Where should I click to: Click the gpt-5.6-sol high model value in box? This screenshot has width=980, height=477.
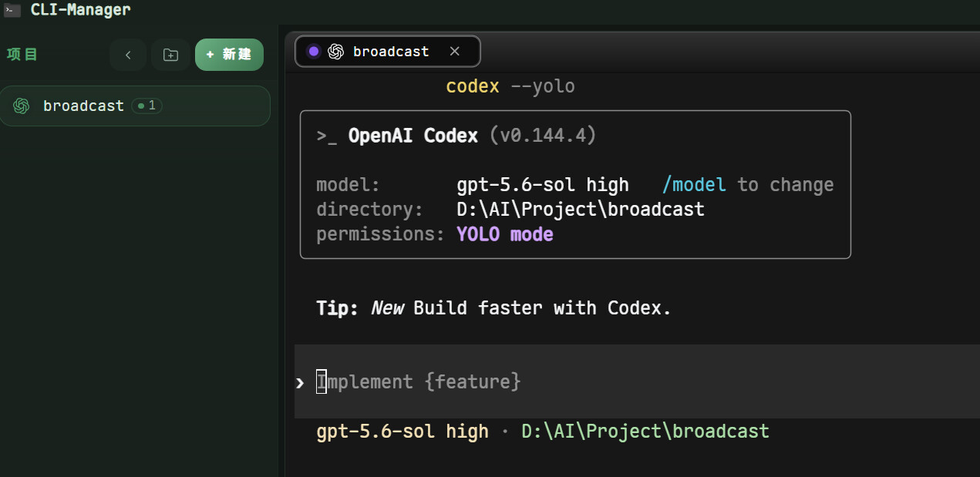click(x=543, y=185)
